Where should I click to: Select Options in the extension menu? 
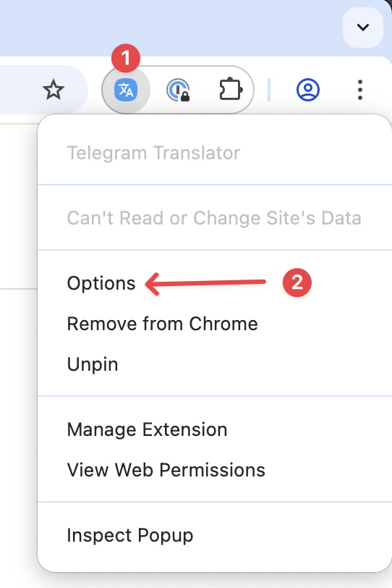[x=101, y=283]
